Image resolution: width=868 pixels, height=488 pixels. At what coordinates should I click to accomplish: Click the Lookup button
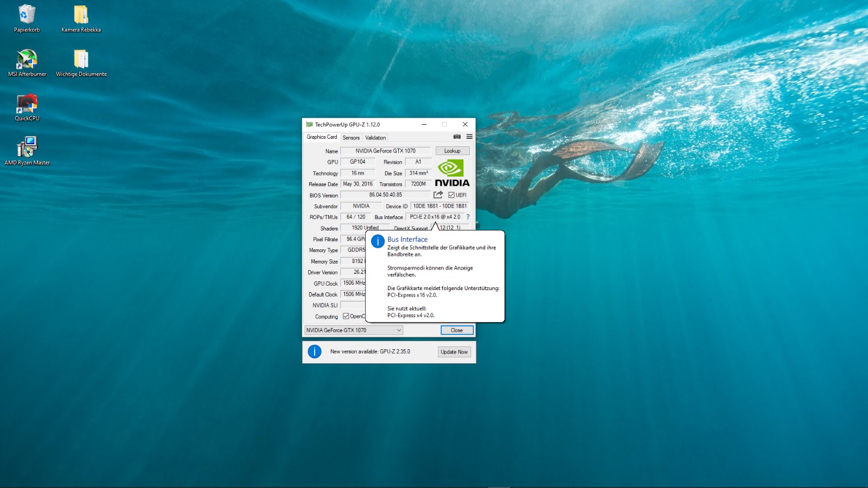(452, 151)
